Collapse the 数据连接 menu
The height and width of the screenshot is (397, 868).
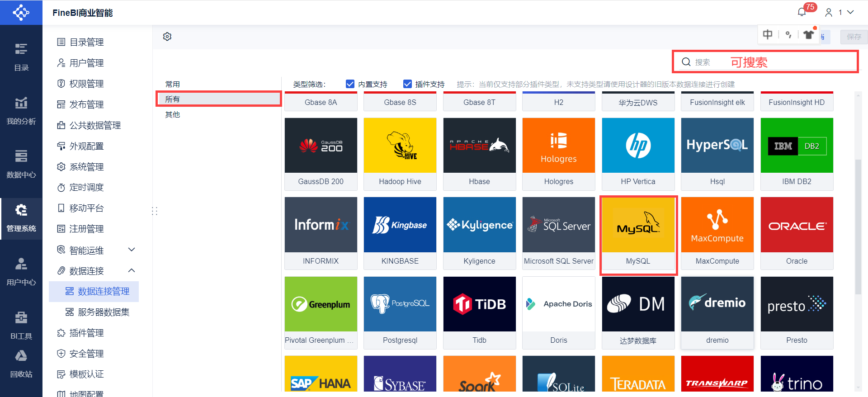click(x=132, y=270)
